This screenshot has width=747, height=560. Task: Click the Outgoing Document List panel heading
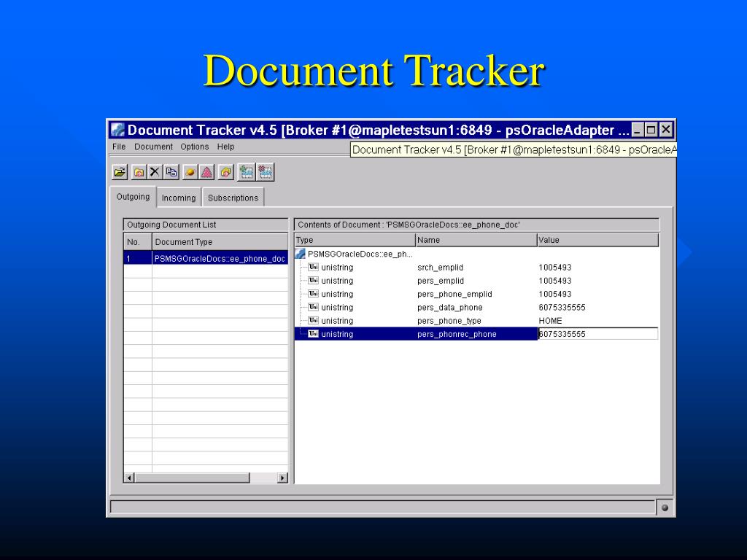coord(206,225)
